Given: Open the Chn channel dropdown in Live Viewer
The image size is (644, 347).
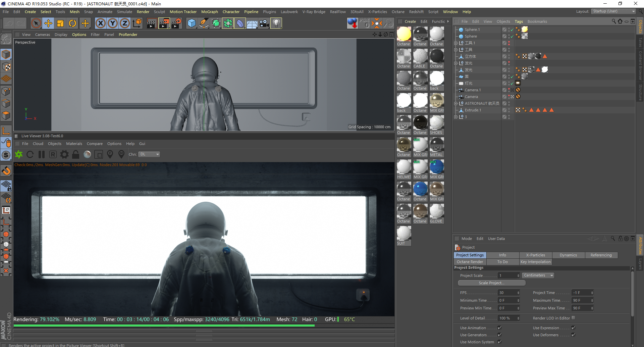Looking at the screenshot, I should tap(149, 154).
